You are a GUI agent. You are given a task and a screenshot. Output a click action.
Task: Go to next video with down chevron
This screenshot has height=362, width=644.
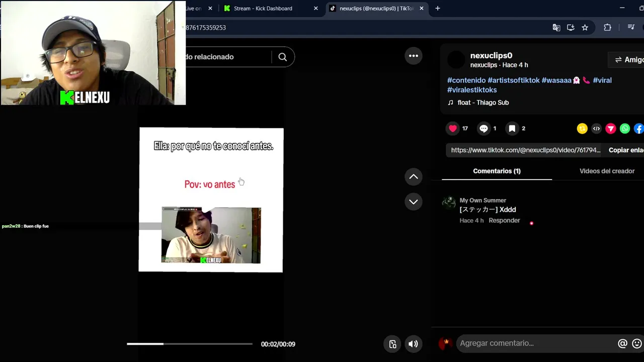pos(414,202)
